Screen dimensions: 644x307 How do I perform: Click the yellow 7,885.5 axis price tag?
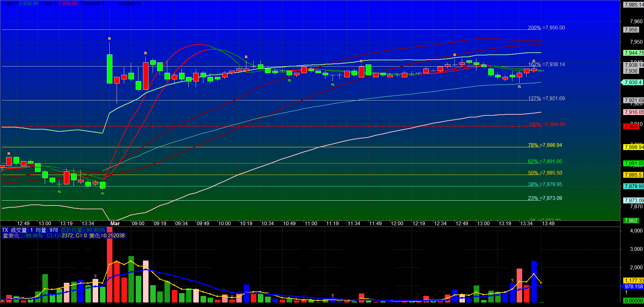633,175
